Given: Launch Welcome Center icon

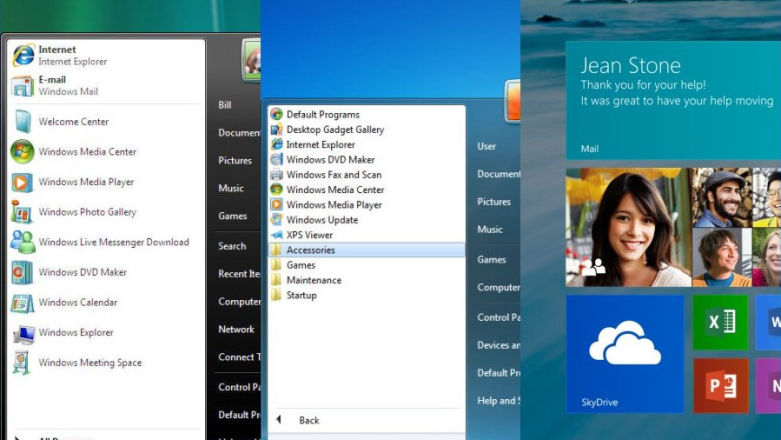Looking at the screenshot, I should (22, 122).
